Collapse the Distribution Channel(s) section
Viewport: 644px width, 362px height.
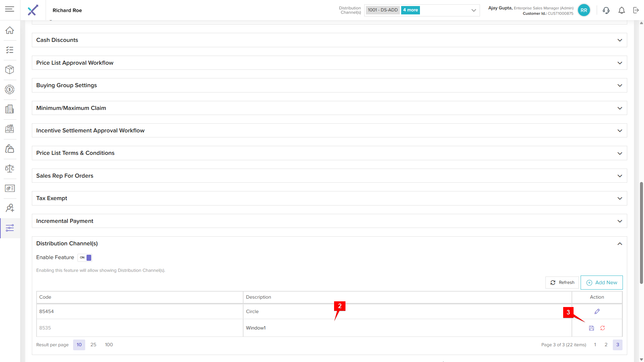point(620,244)
